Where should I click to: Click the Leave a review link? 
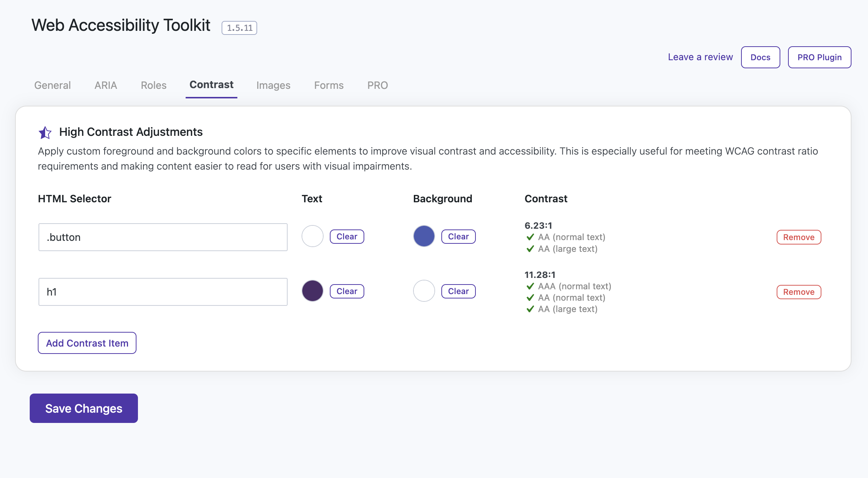click(700, 57)
